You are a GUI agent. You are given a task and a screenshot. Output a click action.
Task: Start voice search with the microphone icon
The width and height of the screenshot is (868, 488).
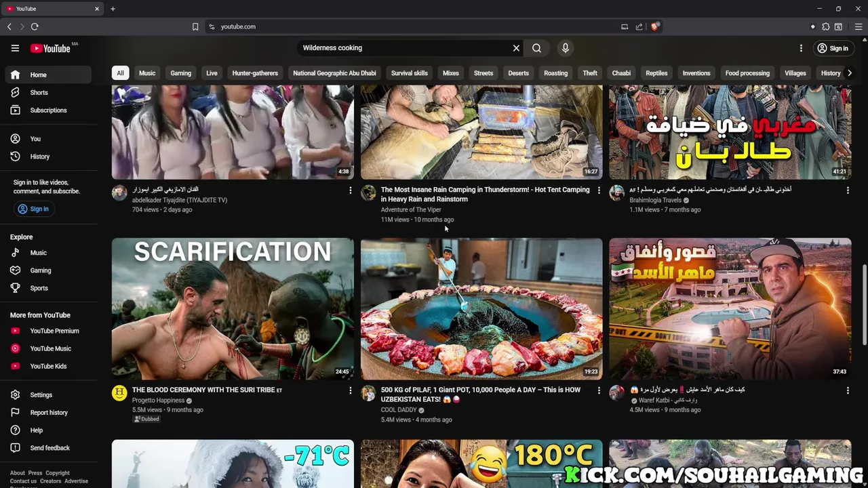point(565,48)
